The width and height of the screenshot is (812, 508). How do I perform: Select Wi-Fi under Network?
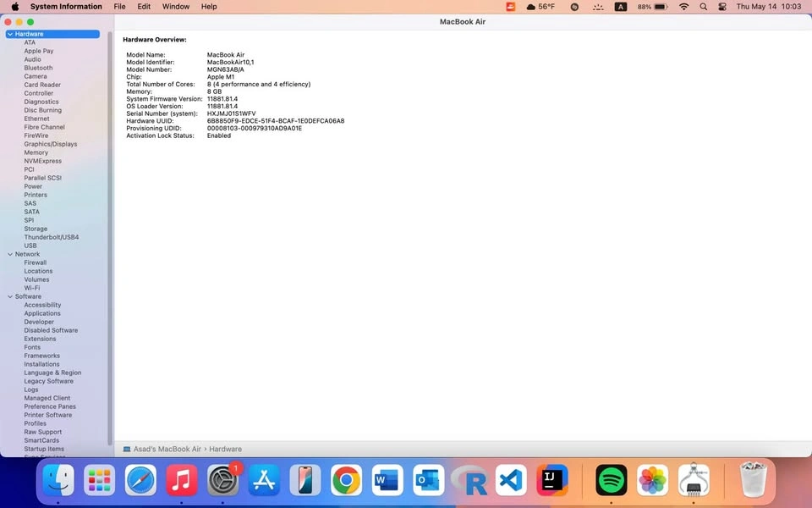pyautogui.click(x=31, y=288)
